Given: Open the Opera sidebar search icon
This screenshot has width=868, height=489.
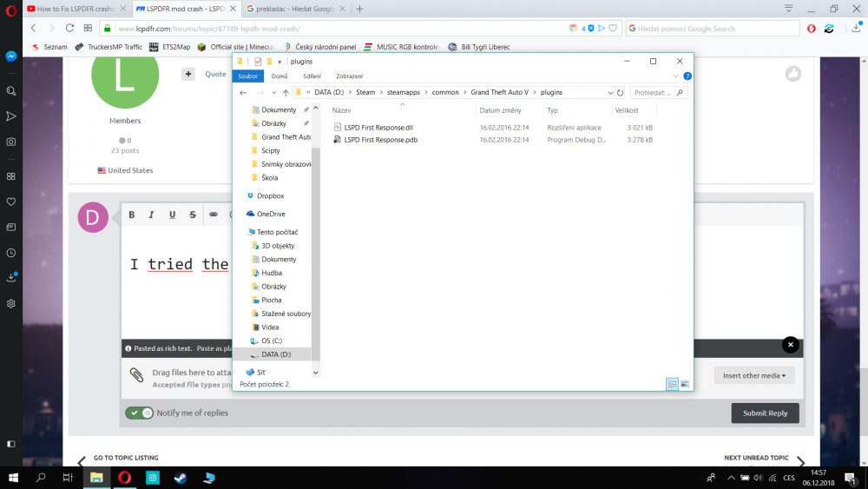Looking at the screenshot, I should click(11, 91).
